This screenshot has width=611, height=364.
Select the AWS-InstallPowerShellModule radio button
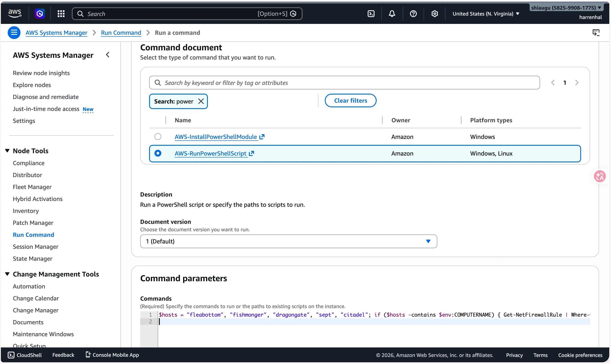pyautogui.click(x=158, y=137)
